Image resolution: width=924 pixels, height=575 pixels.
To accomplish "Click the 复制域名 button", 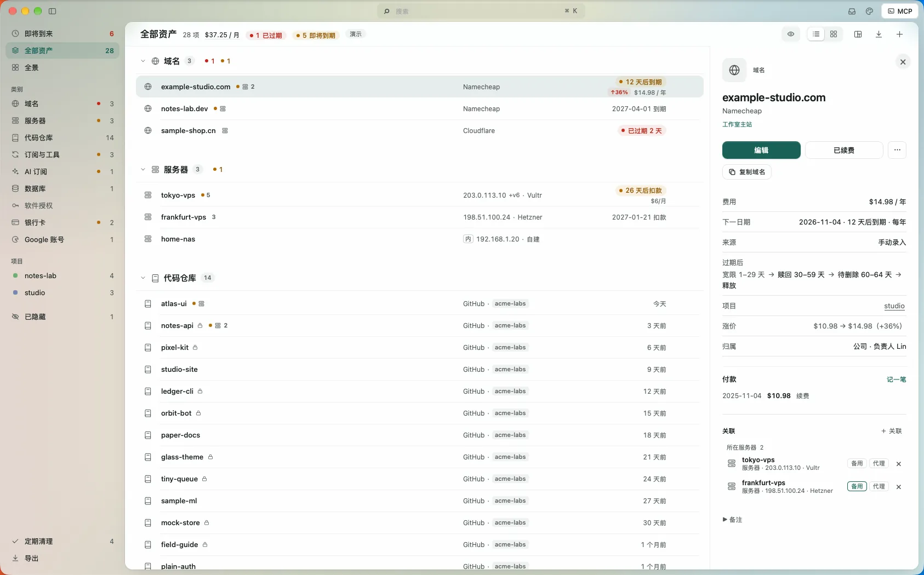I will (x=747, y=172).
